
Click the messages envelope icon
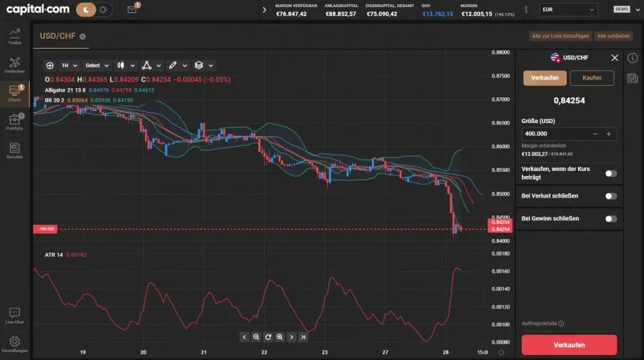click(132, 10)
